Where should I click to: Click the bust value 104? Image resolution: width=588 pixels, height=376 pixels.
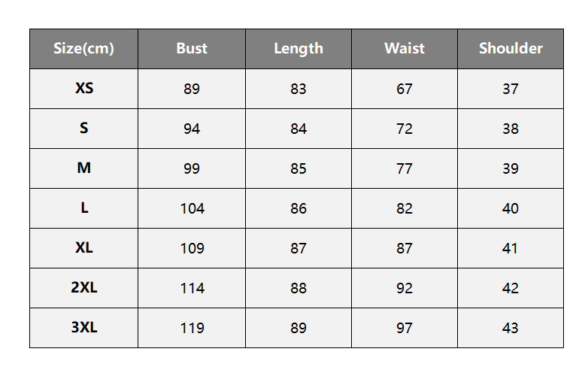click(x=192, y=208)
